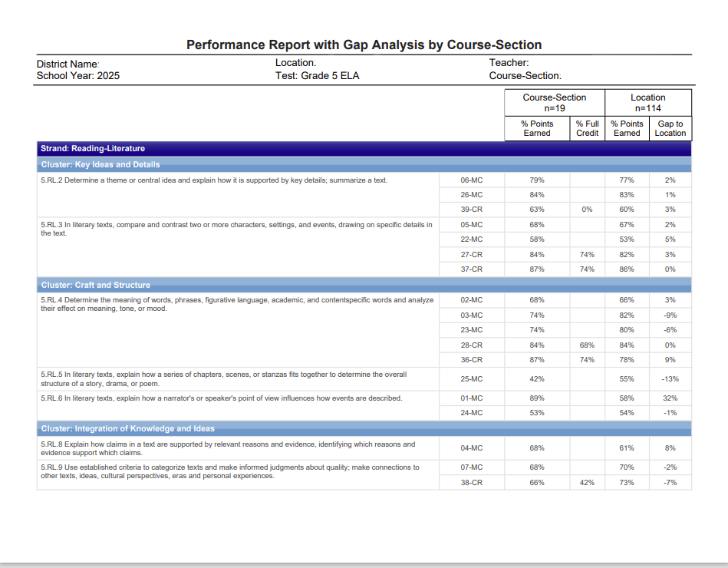
Task: Select item code '02-MC'
Action: 471,300
